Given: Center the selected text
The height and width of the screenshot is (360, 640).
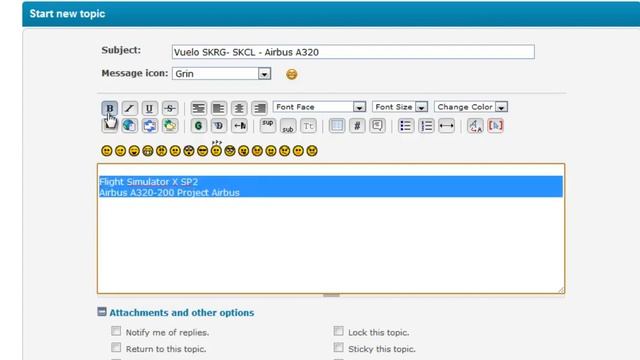Looking at the screenshot, I should coord(239,108).
